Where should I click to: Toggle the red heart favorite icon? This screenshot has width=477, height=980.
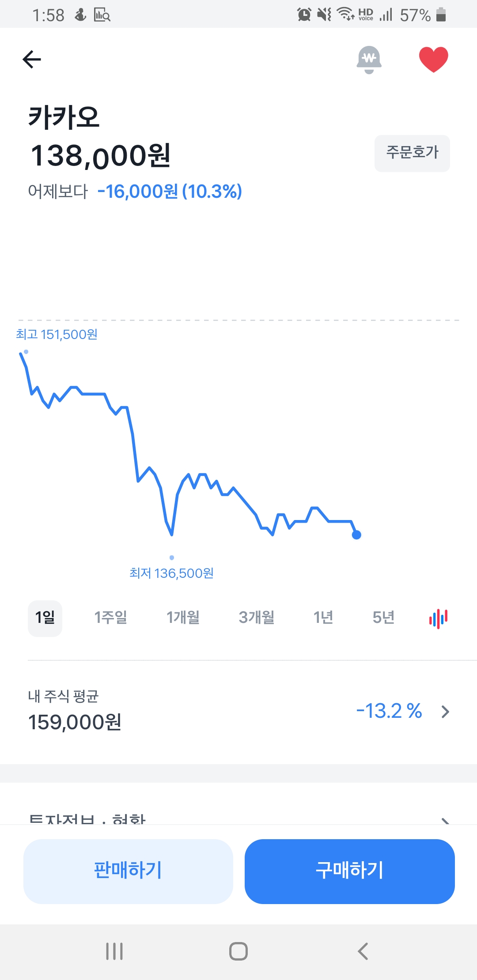(433, 60)
